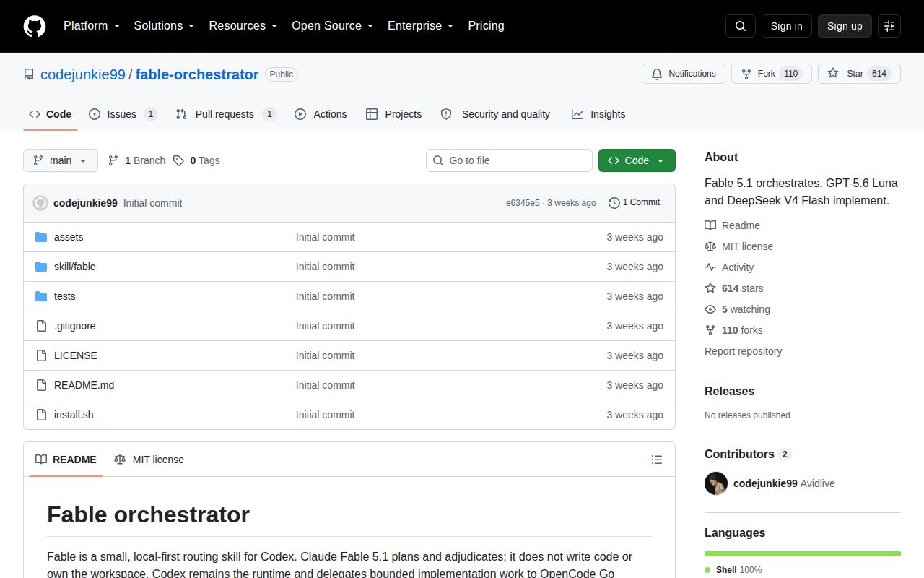Open Activity link in About sidebar
The width and height of the screenshot is (924, 578).
729,267
